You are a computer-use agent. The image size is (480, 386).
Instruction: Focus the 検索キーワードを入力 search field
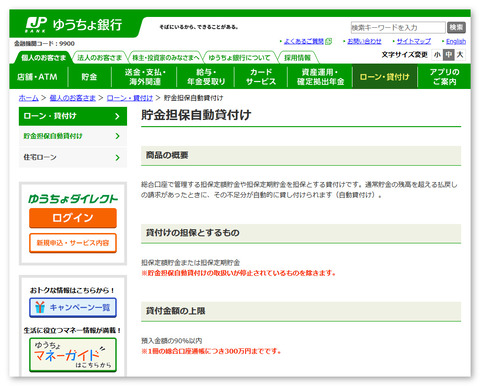point(398,28)
